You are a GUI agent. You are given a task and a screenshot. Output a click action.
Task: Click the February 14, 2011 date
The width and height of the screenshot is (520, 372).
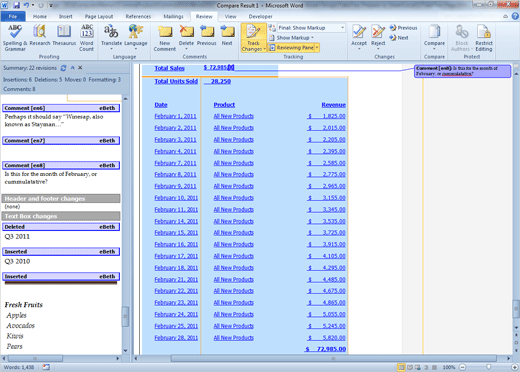tap(176, 221)
